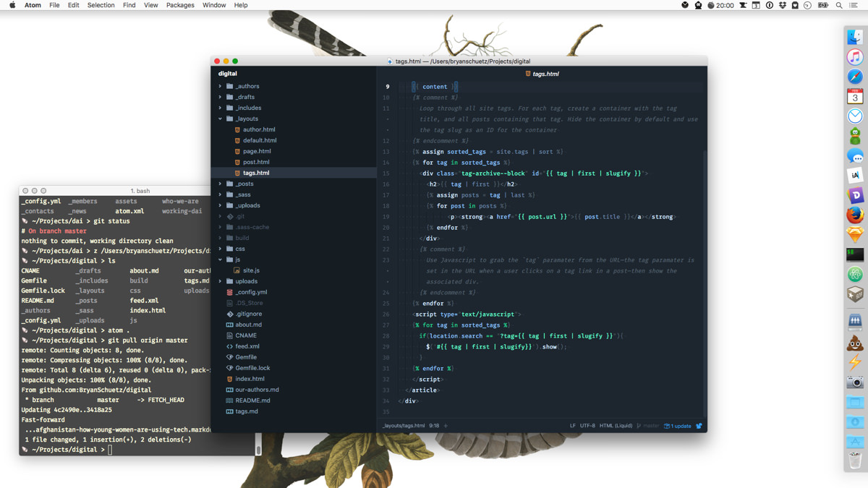Open README.md in the tree view
The height and width of the screenshot is (488, 868).
click(252, 401)
